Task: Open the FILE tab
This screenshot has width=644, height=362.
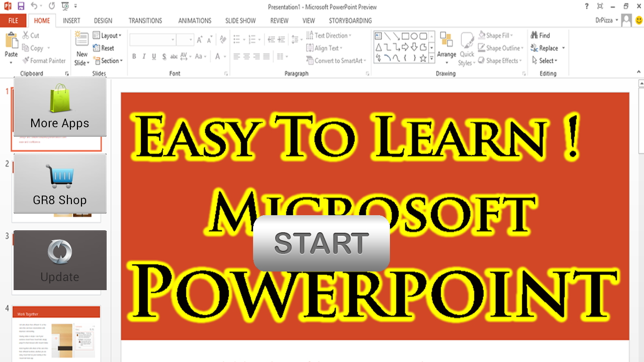Action: point(13,21)
